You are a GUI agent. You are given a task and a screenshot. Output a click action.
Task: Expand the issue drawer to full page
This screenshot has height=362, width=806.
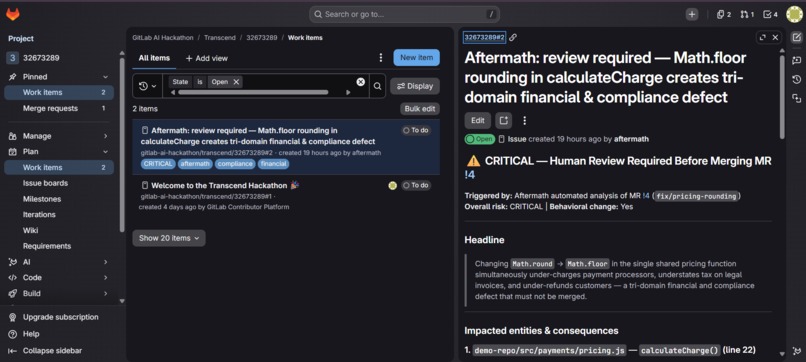click(762, 38)
